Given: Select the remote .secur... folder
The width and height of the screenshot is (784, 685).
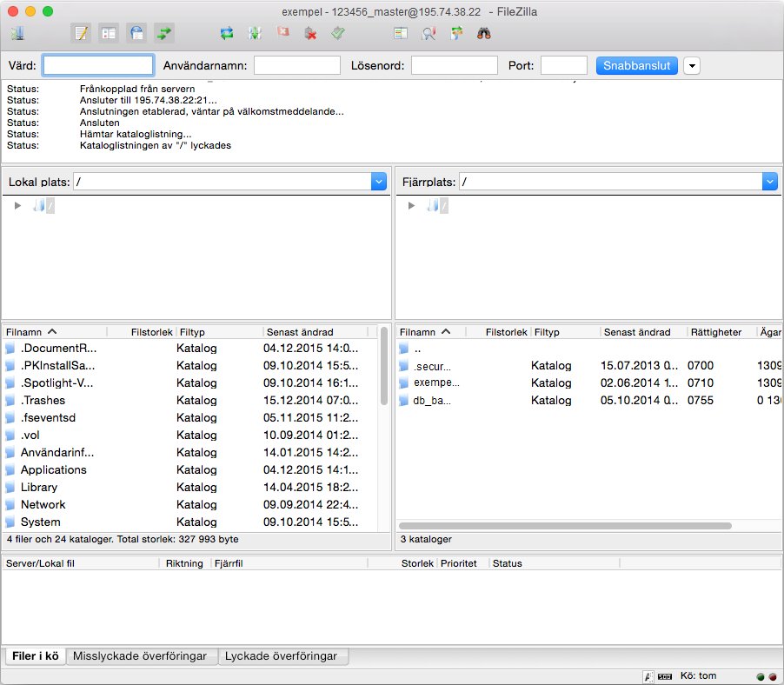Looking at the screenshot, I should pyautogui.click(x=589, y=366).
